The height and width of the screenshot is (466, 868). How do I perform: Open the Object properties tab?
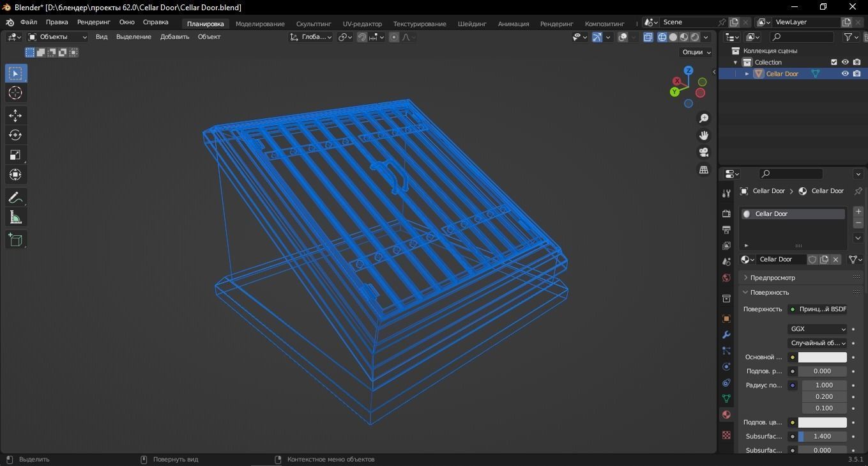pos(726,318)
